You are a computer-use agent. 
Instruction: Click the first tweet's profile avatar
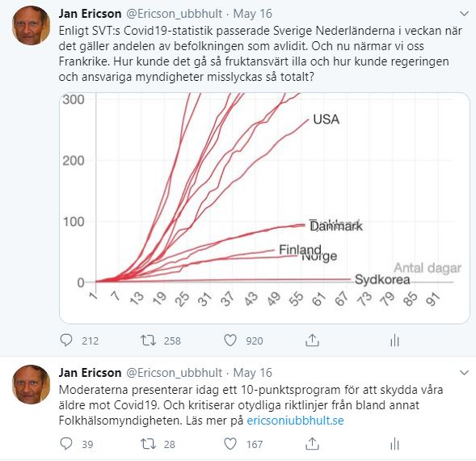pos(32,26)
